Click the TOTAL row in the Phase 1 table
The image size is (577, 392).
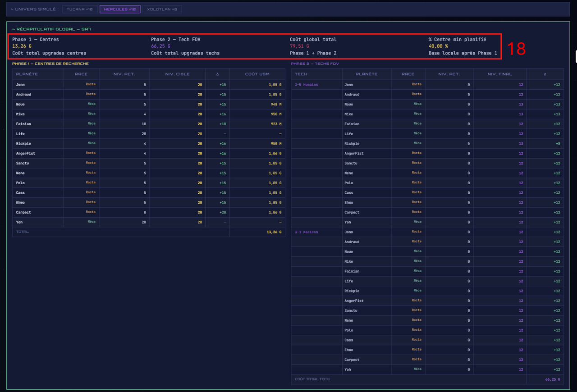[x=149, y=232]
